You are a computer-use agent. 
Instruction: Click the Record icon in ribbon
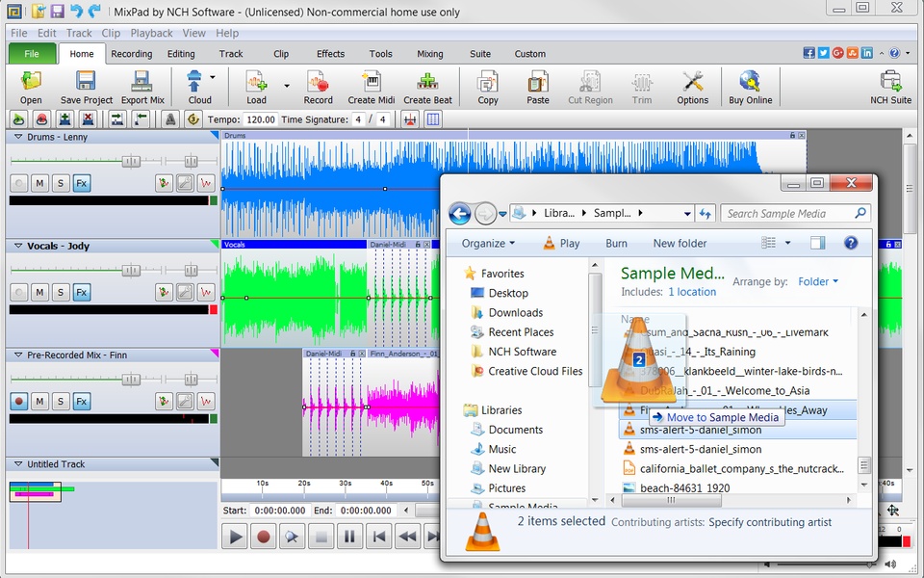[x=318, y=87]
